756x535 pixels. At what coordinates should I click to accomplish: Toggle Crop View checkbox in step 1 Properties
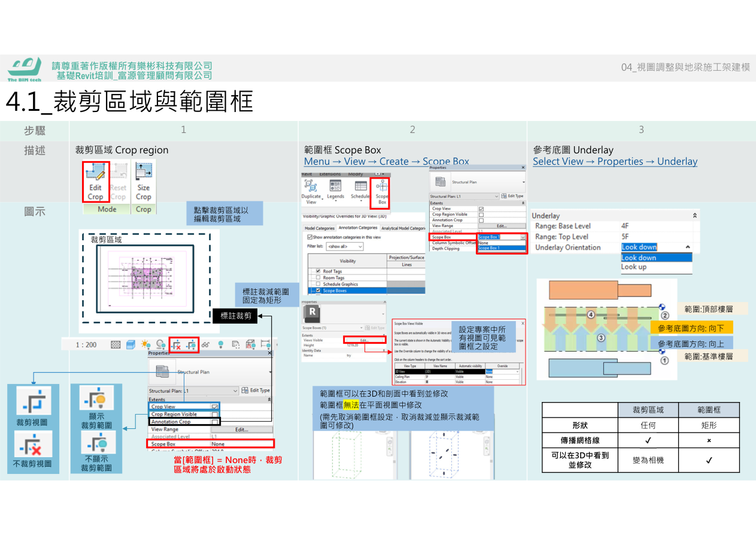215,407
